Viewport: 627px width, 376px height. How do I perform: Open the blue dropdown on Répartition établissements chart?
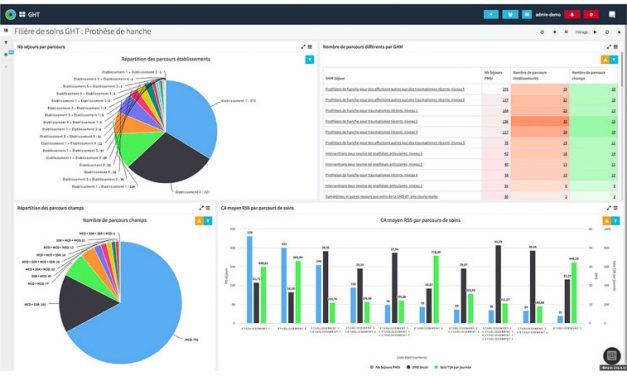[310, 60]
